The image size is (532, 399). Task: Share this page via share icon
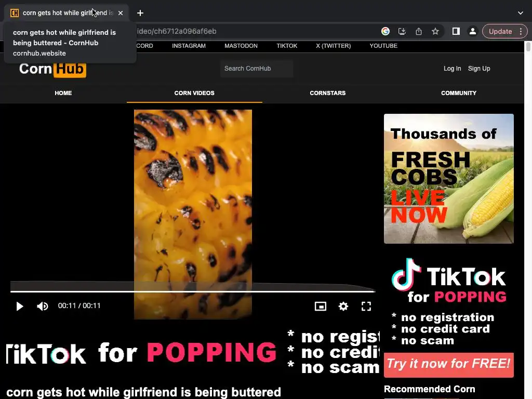(419, 31)
